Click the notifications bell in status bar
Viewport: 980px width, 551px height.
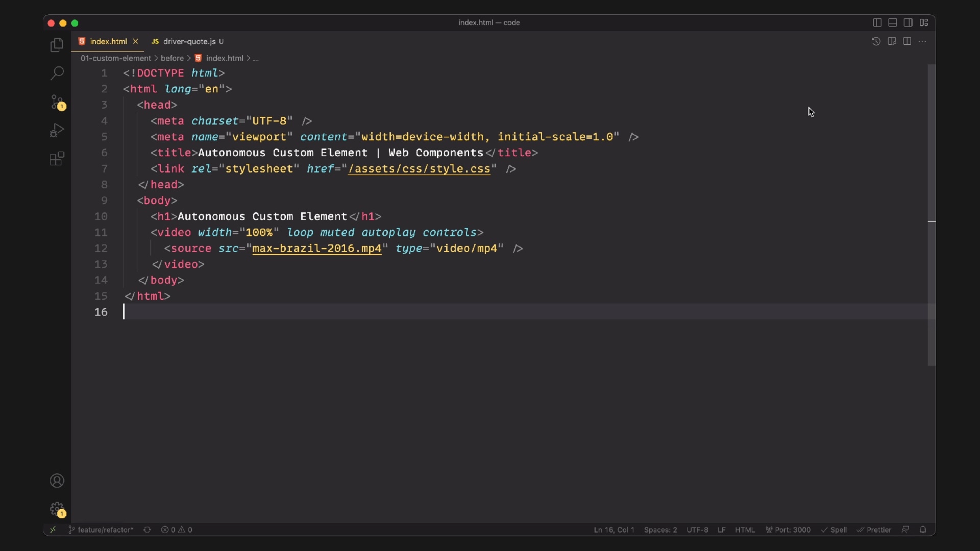pos(923,530)
